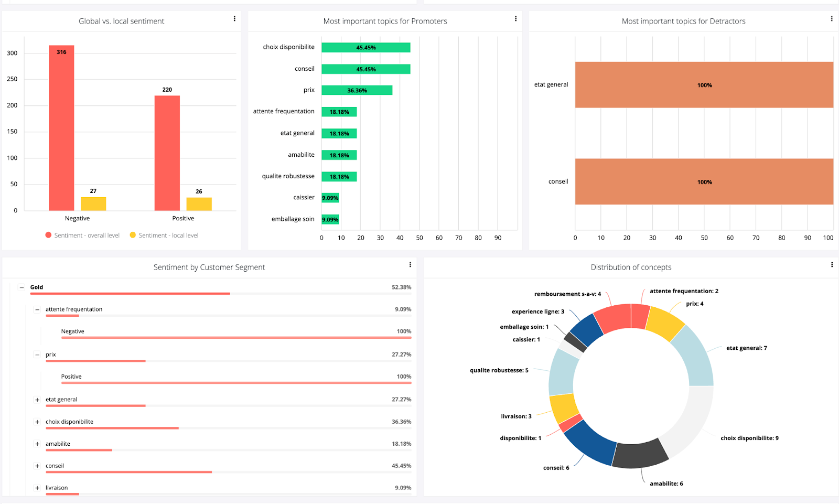The width and height of the screenshot is (839, 504).
Task: Click 52.38% value on Gold row
Action: click(402, 287)
